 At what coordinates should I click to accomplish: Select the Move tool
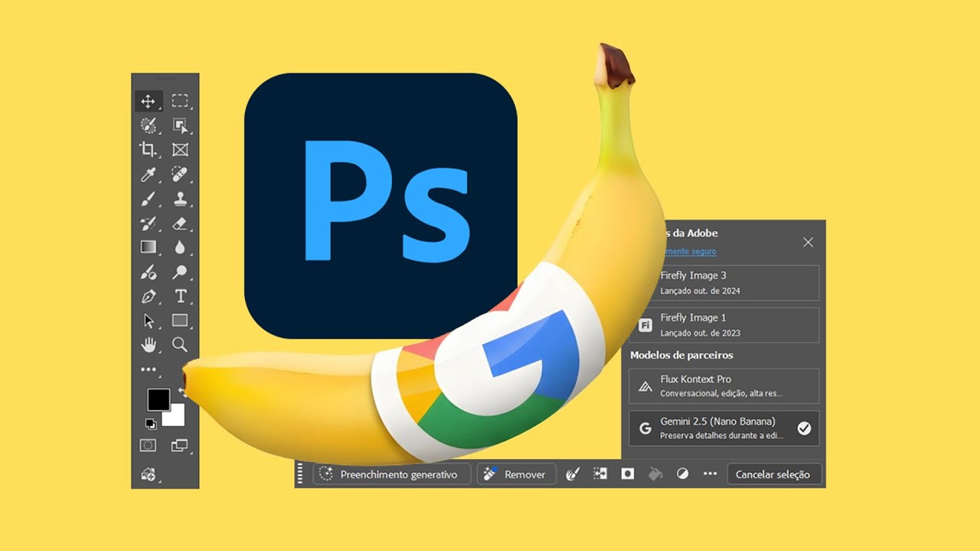[148, 101]
